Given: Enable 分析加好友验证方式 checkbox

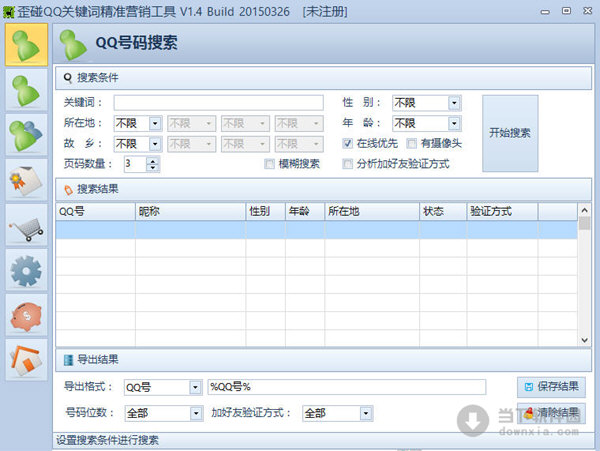Looking at the screenshot, I should point(347,164).
